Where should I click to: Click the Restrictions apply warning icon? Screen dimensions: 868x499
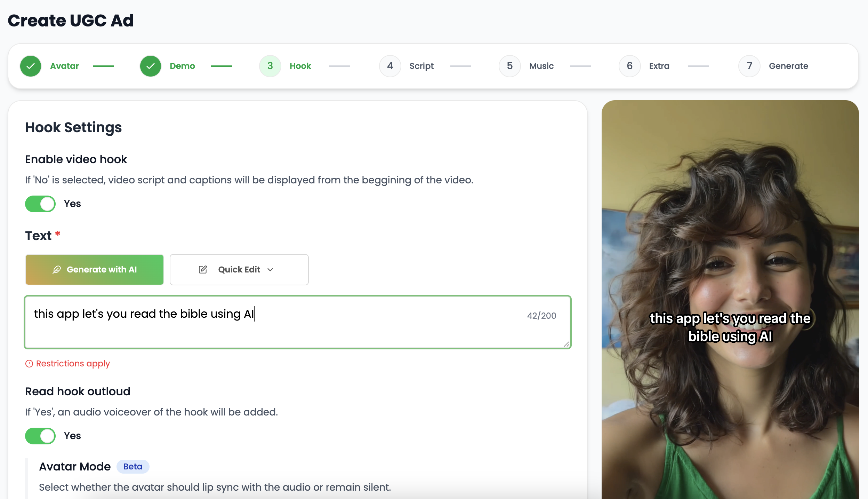click(29, 364)
